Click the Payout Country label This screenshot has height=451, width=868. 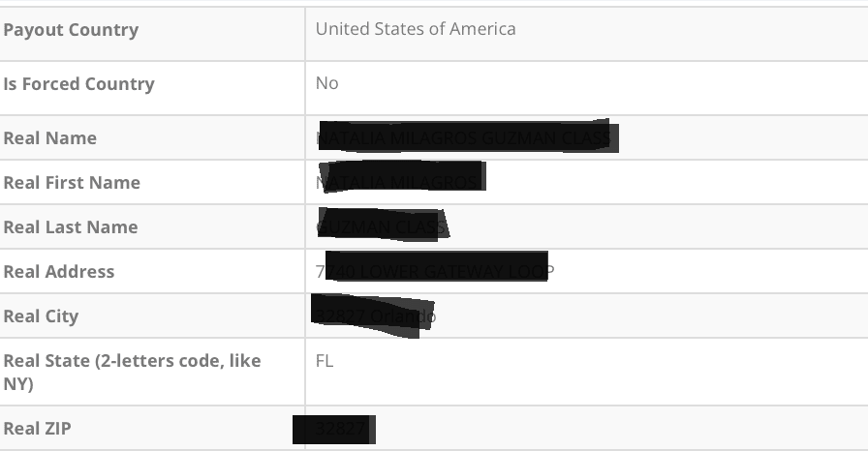[71, 30]
